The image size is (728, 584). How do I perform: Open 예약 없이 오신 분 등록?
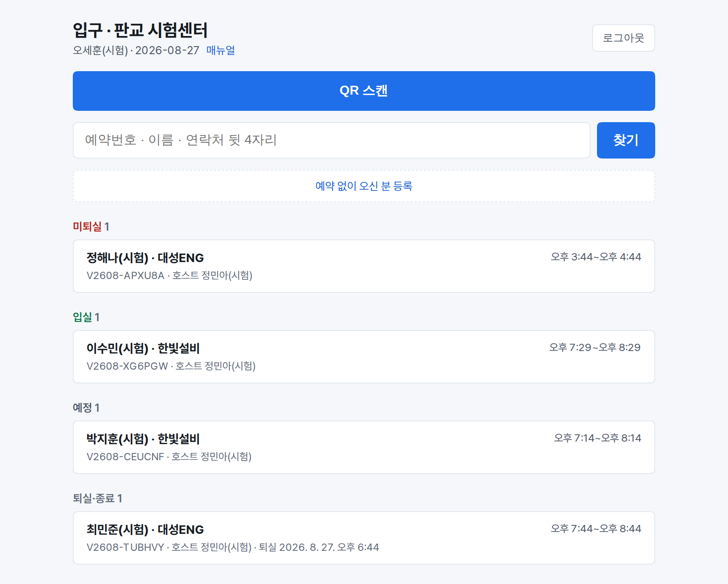pyautogui.click(x=364, y=186)
